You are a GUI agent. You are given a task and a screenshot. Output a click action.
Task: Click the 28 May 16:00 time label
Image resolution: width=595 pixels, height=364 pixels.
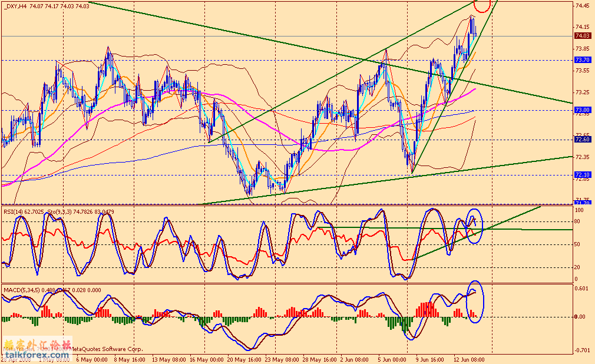319,359
